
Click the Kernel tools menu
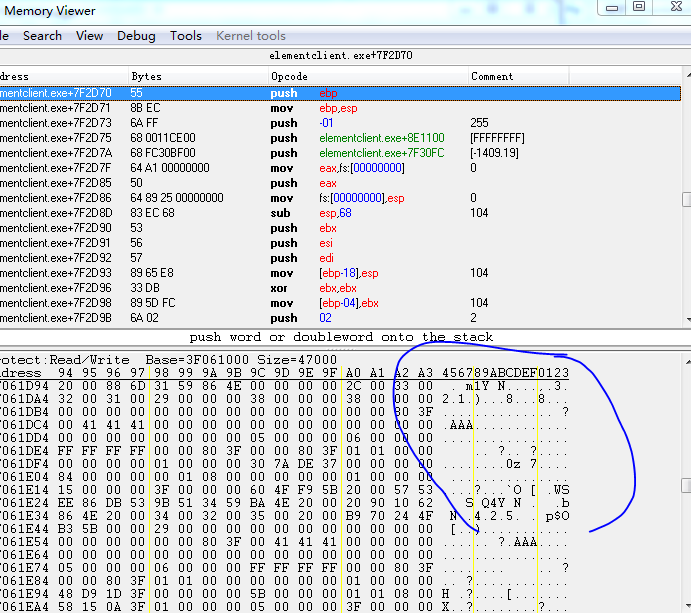[x=251, y=36]
